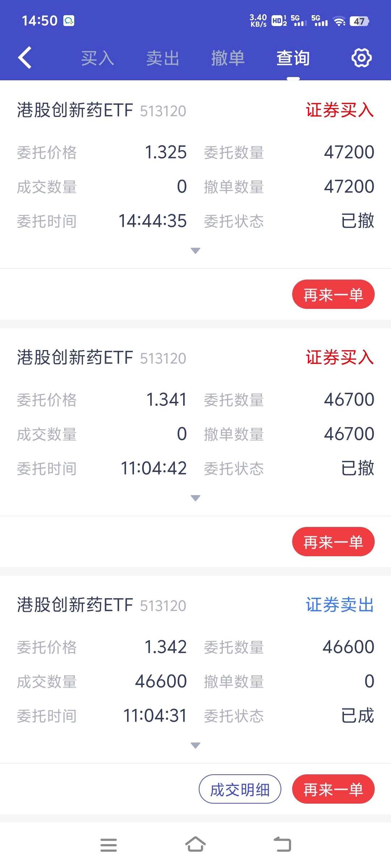Tap 再来一单 for the 1.342 sell order
Screen dimensions: 391x868
click(x=333, y=789)
